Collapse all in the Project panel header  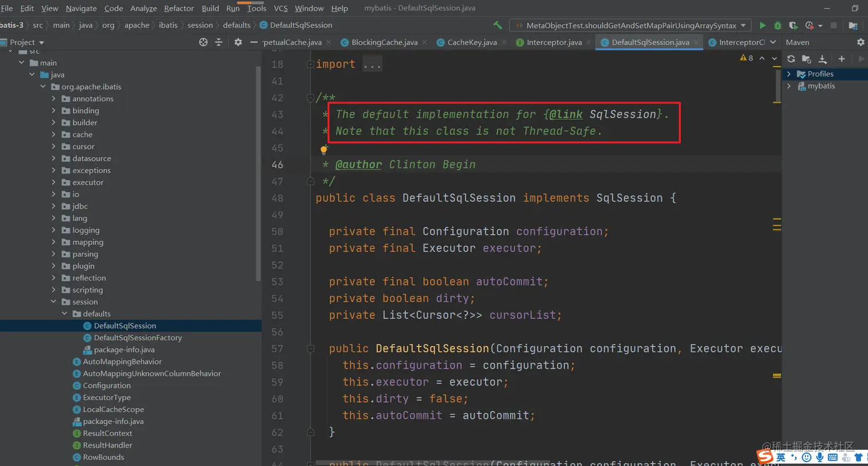pyautogui.click(x=219, y=42)
